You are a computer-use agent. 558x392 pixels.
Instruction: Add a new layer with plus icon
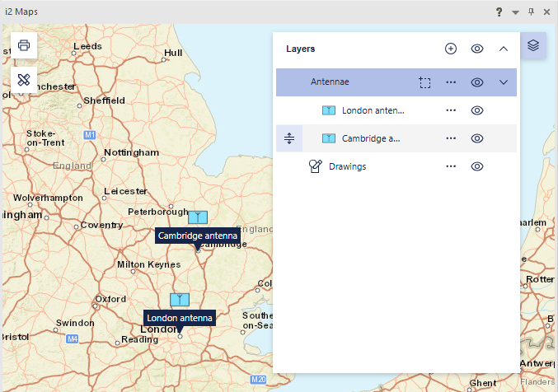pyautogui.click(x=451, y=49)
